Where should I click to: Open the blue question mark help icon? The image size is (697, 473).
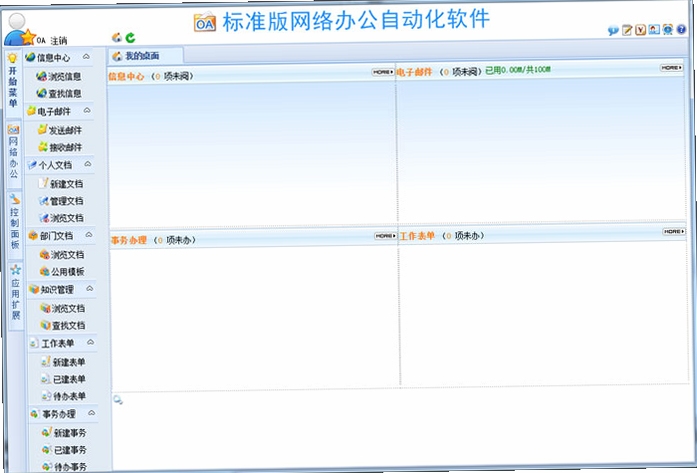tap(681, 29)
